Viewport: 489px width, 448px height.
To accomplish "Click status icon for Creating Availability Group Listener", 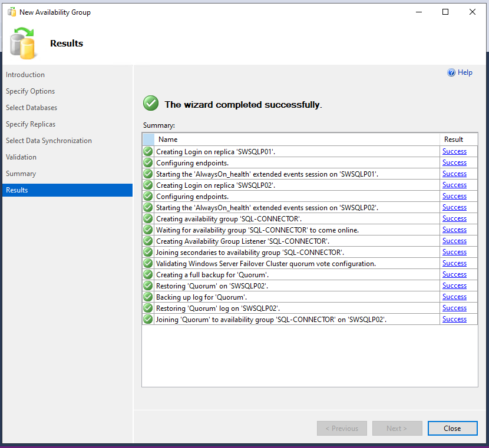I will tap(148, 241).
